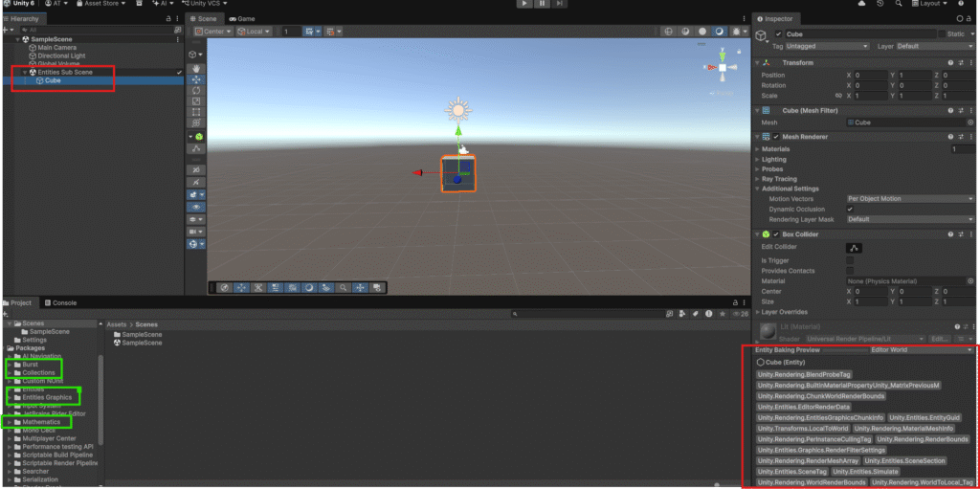Click the Project panel add plus button
The width and height of the screenshot is (980, 489).
5,313
